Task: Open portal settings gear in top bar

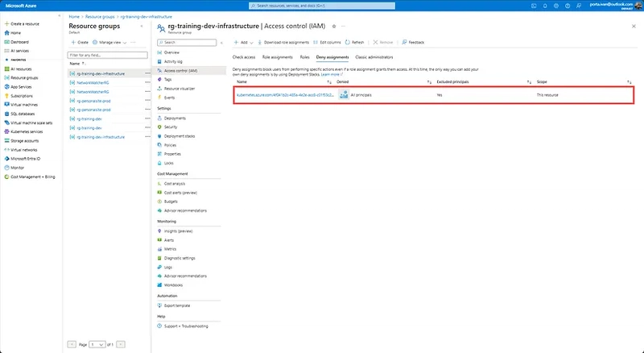Action: (556, 6)
